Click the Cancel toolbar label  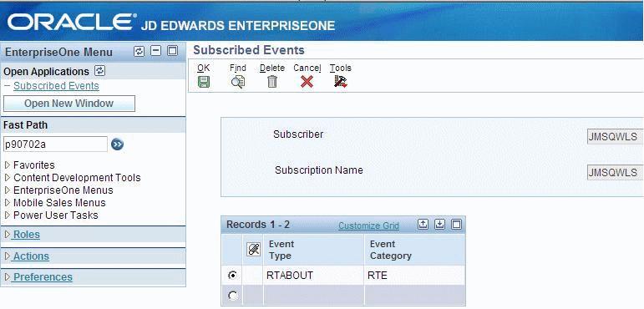tap(307, 68)
